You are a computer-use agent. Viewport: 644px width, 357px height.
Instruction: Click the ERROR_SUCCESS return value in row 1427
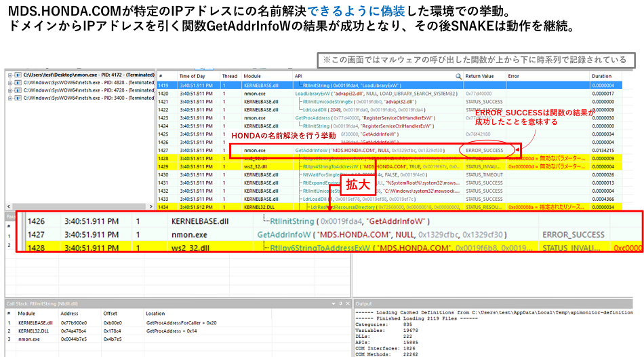pos(484,151)
